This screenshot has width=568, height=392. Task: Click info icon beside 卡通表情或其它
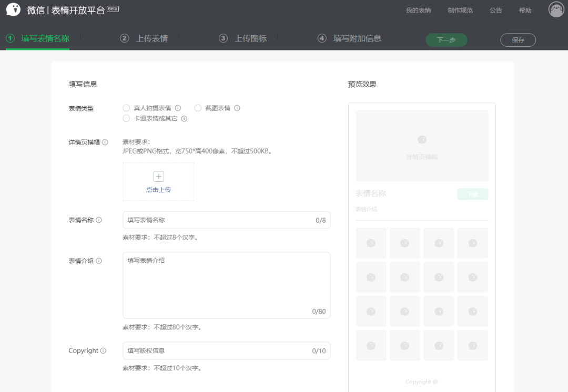pyautogui.click(x=184, y=119)
